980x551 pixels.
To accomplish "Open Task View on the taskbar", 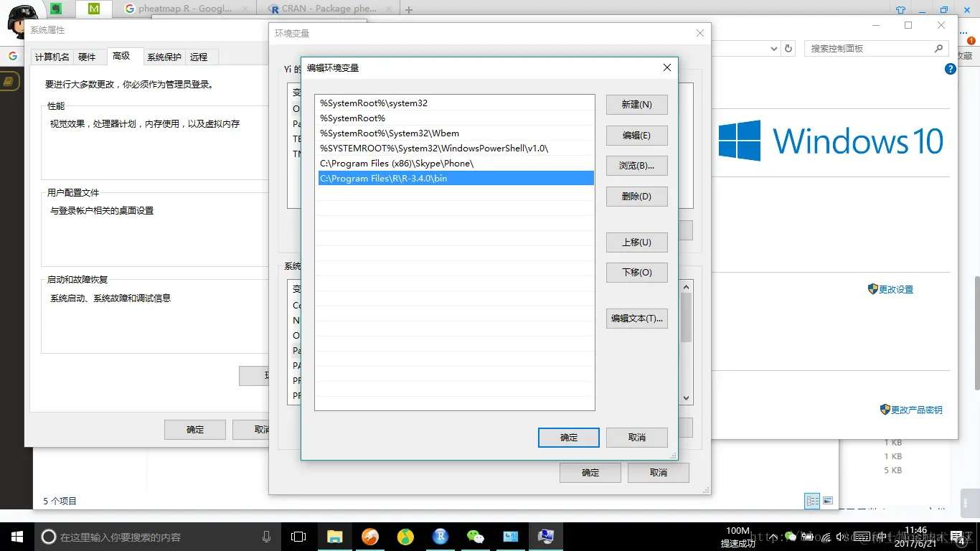I will tap(298, 537).
